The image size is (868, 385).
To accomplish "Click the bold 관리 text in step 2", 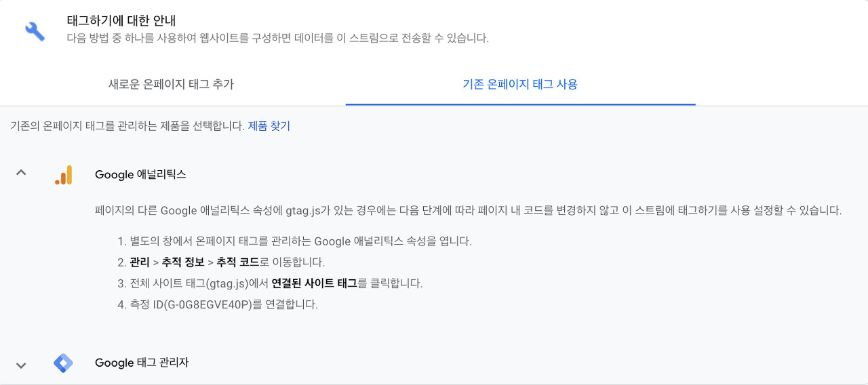I will [140, 262].
